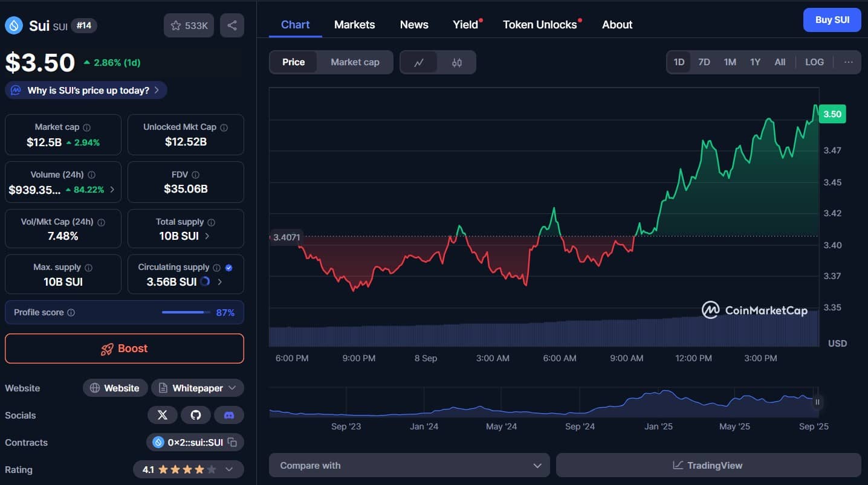Open the Website link button
The image size is (868, 485).
click(115, 388)
